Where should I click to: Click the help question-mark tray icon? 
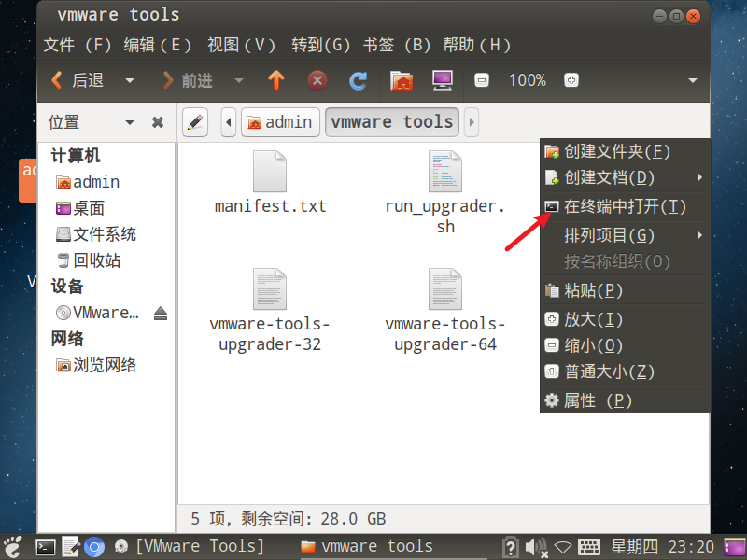click(510, 547)
